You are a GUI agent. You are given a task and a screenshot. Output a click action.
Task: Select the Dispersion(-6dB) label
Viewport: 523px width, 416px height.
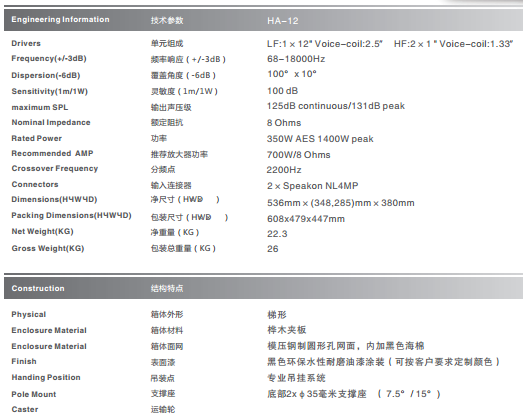click(x=46, y=75)
